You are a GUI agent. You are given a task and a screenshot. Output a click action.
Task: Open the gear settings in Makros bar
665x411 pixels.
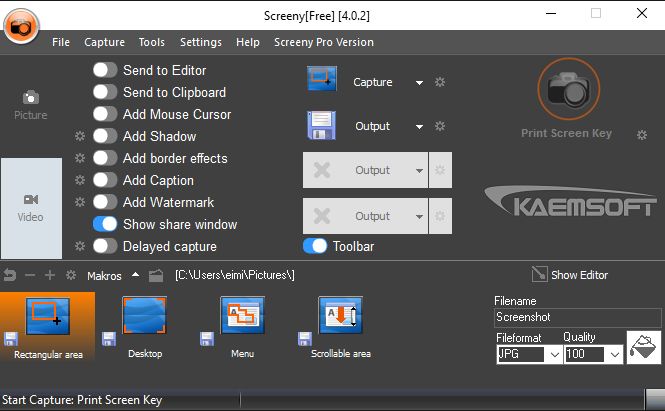(71, 275)
